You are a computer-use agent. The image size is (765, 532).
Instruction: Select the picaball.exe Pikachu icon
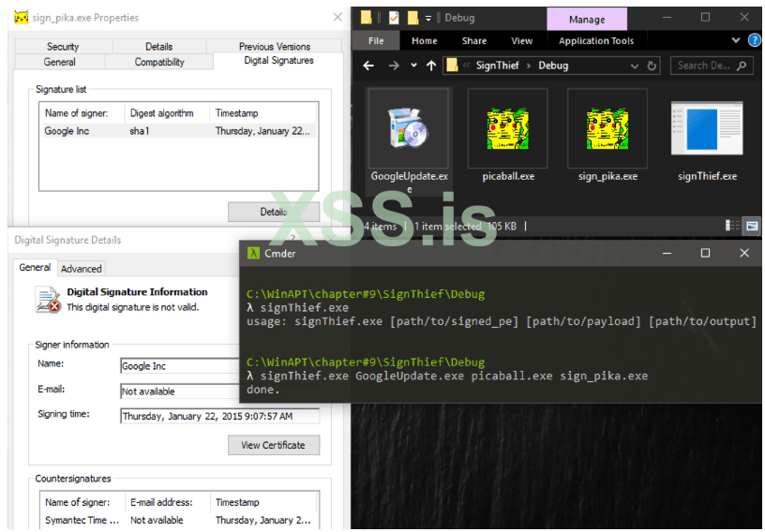click(x=508, y=128)
